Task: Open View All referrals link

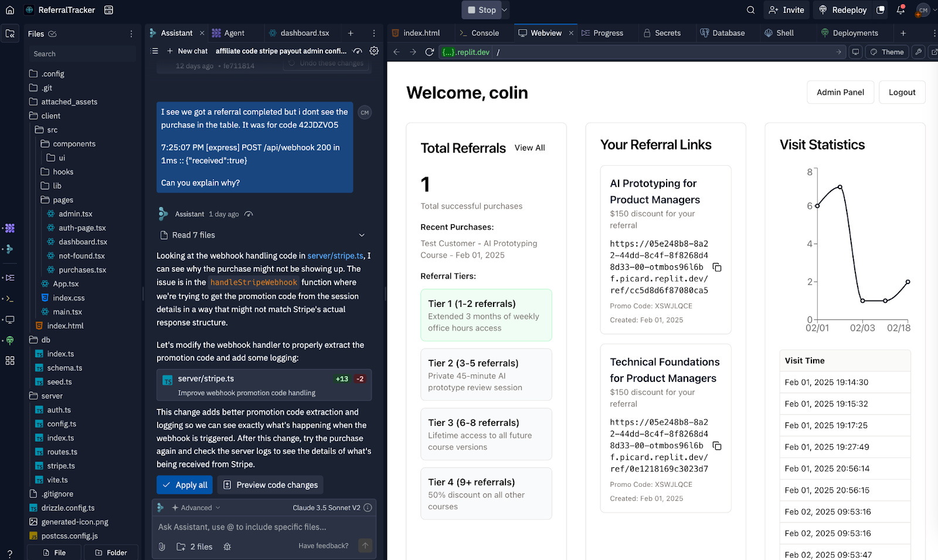Action: (x=529, y=148)
